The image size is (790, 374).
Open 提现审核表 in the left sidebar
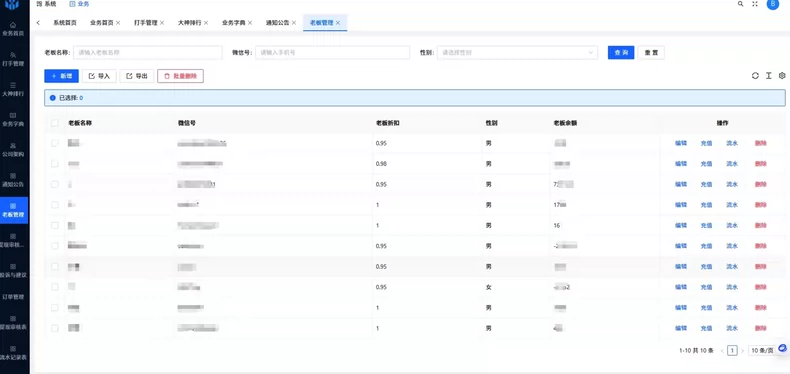tap(13, 323)
